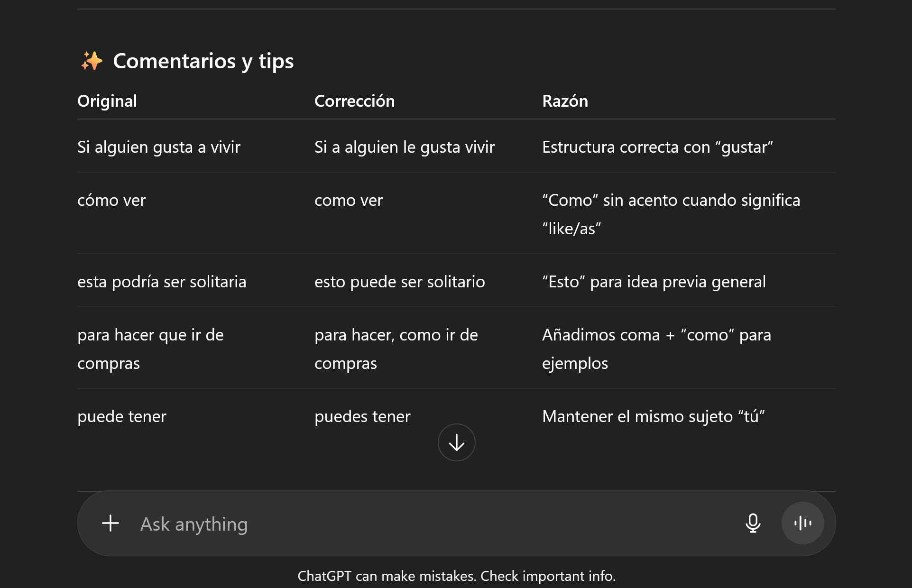Click the correction 'Si a alguien le gusta vivir'

[x=405, y=147]
